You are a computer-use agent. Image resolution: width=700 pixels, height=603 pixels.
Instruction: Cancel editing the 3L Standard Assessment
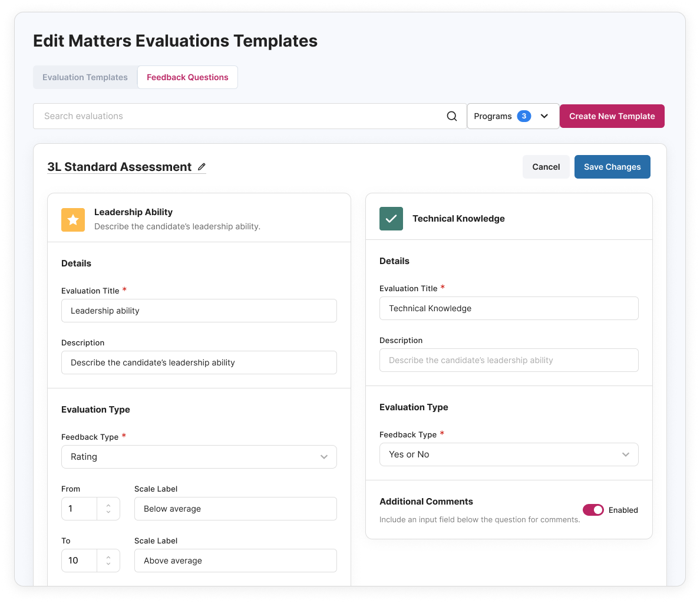[546, 167]
